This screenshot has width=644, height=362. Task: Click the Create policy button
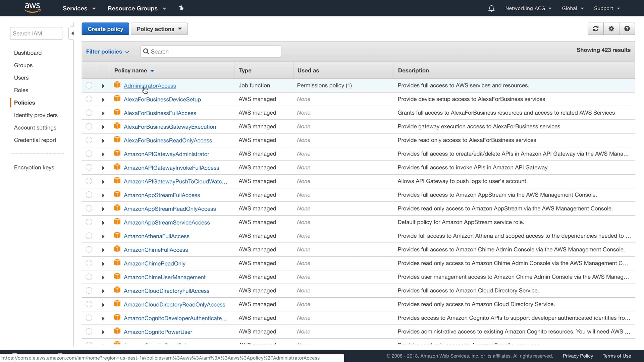point(105,29)
